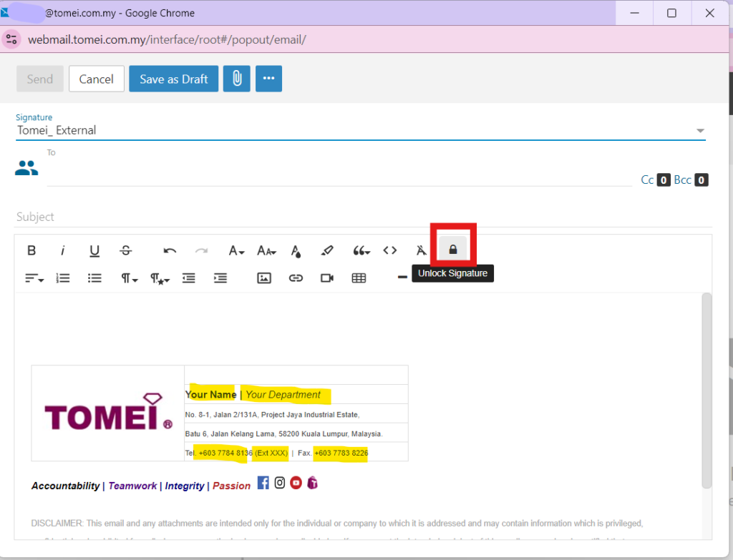The height and width of the screenshot is (560, 733).
Task: Open the font family dropdown
Action: 236,250
